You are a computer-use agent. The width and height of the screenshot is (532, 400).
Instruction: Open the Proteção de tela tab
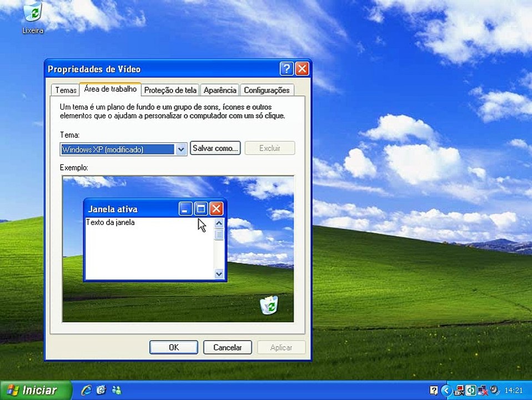pyautogui.click(x=170, y=90)
